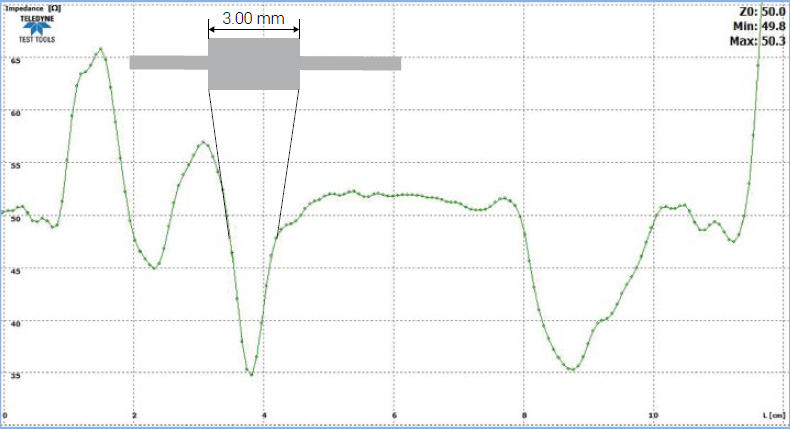This screenshot has height=429, width=790.
Task: Click the 6 tick on length axis
Action: (x=394, y=414)
